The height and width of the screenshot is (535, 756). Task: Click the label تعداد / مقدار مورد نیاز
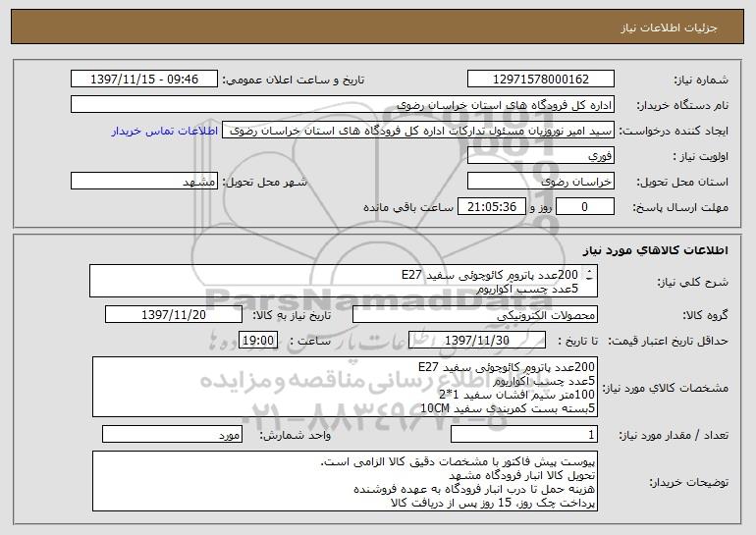pyautogui.click(x=674, y=435)
